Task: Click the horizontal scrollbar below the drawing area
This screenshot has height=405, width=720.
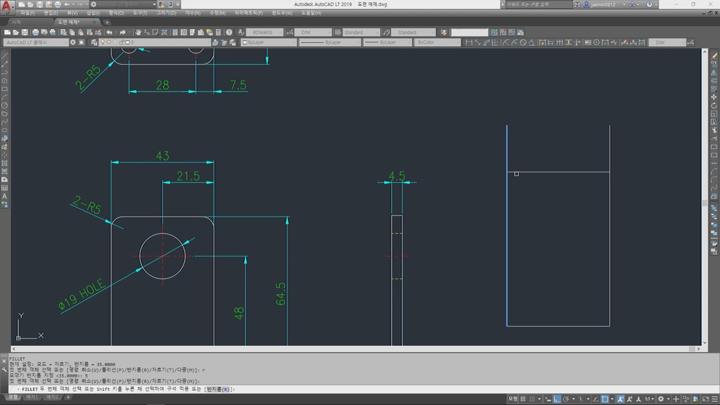Action: tap(356, 349)
